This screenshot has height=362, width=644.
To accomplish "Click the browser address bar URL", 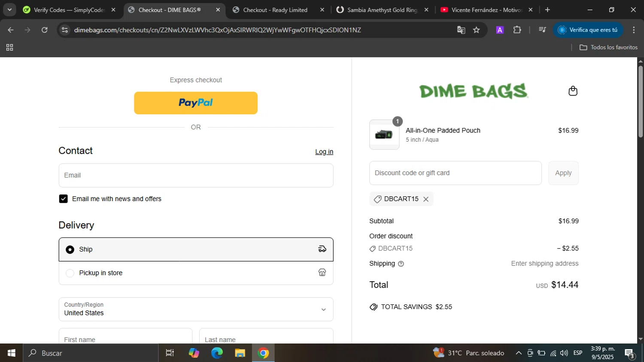I will click(217, 30).
